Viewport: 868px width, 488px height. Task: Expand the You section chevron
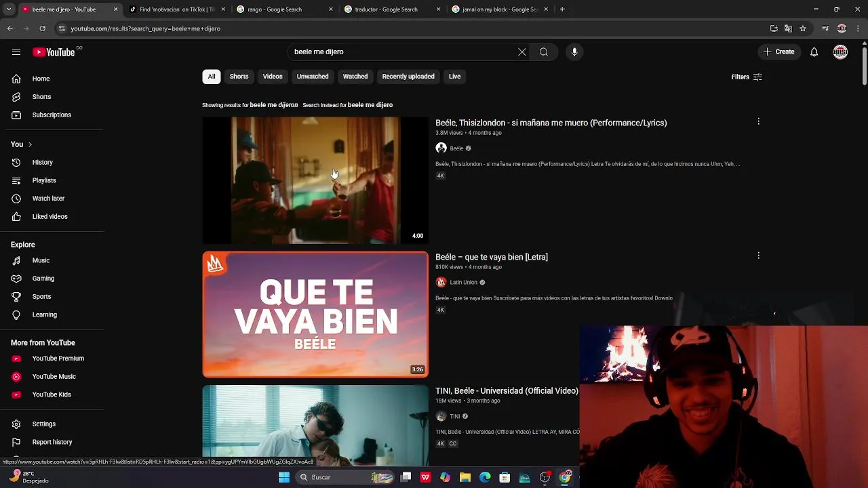click(x=30, y=144)
